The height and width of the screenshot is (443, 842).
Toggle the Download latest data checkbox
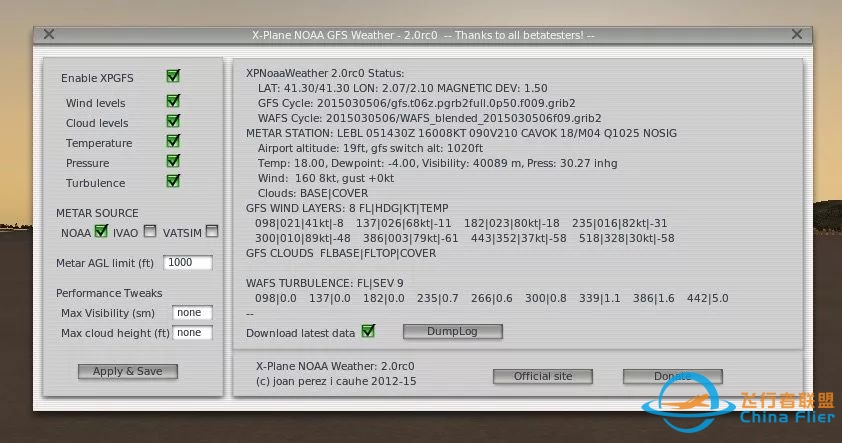(x=368, y=331)
